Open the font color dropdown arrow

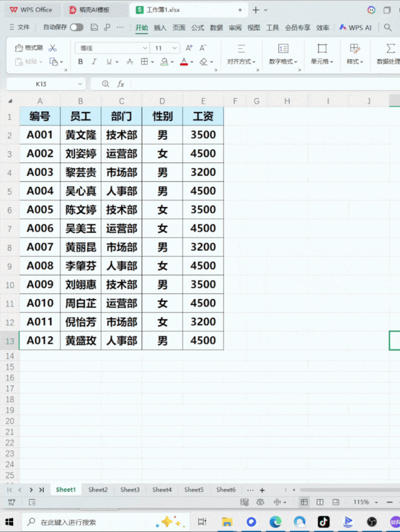click(x=192, y=62)
